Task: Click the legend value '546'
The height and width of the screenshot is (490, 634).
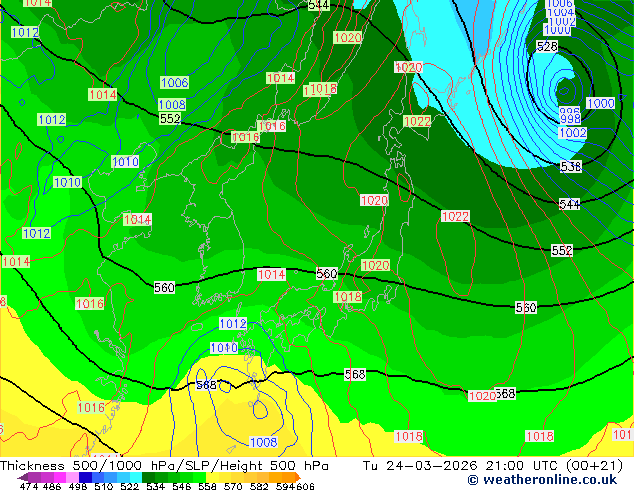Action: point(182,486)
